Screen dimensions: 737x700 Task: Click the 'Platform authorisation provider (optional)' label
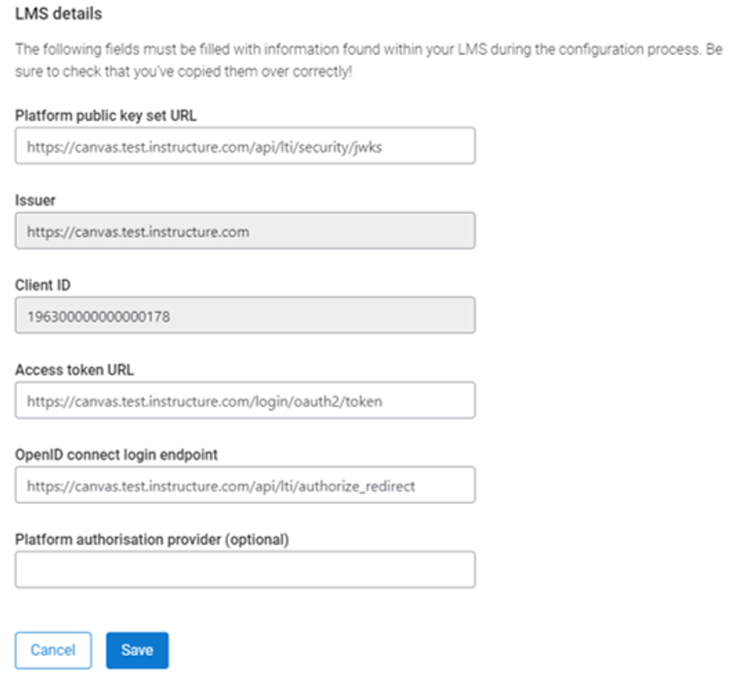click(x=152, y=540)
